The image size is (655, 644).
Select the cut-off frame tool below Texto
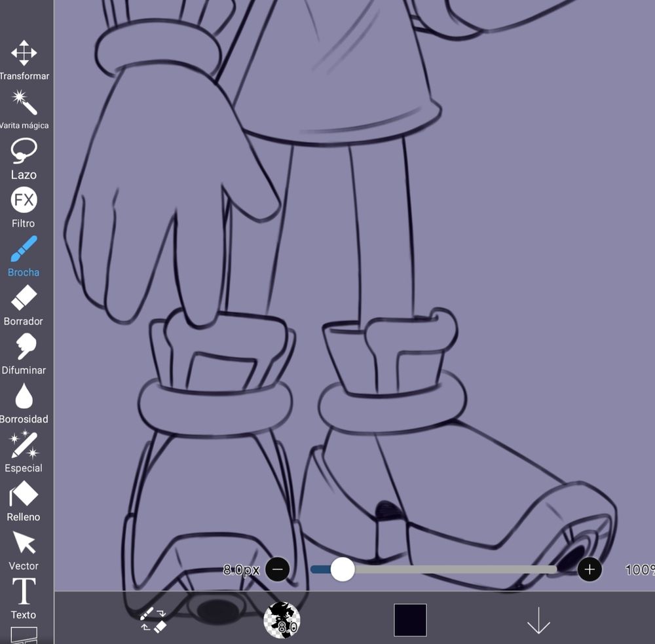(x=24, y=635)
